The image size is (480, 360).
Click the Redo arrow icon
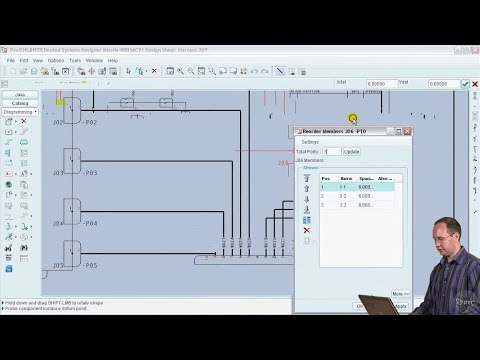coord(265,71)
